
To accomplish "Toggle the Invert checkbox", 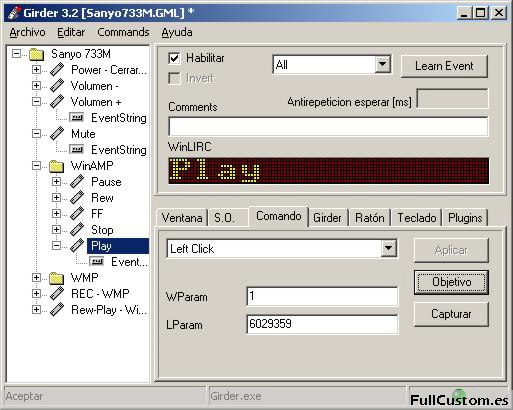I will click(x=174, y=79).
